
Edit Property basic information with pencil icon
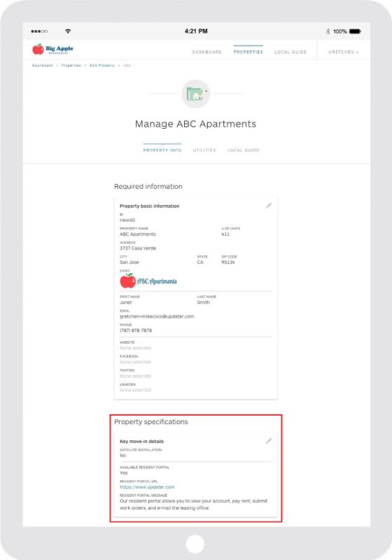(x=269, y=206)
